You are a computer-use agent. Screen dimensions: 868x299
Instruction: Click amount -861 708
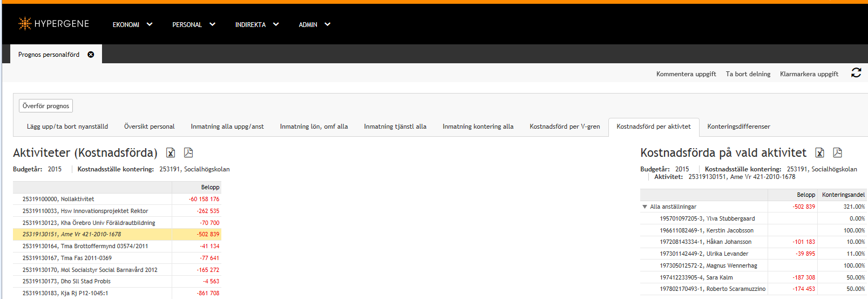click(208, 293)
